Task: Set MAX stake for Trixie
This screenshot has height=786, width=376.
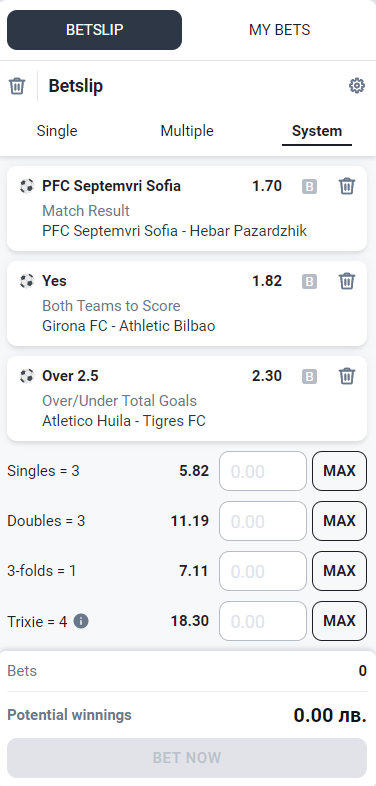Action: [339, 621]
